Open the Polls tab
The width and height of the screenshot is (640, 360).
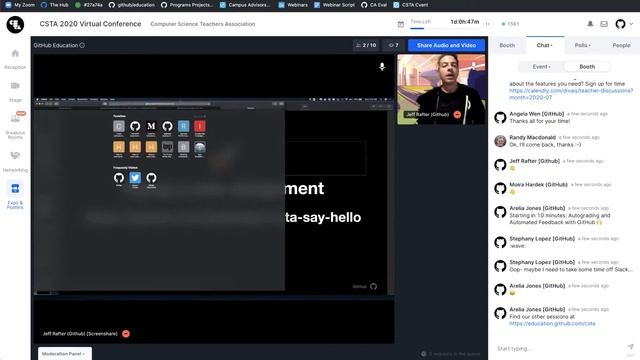coord(582,45)
